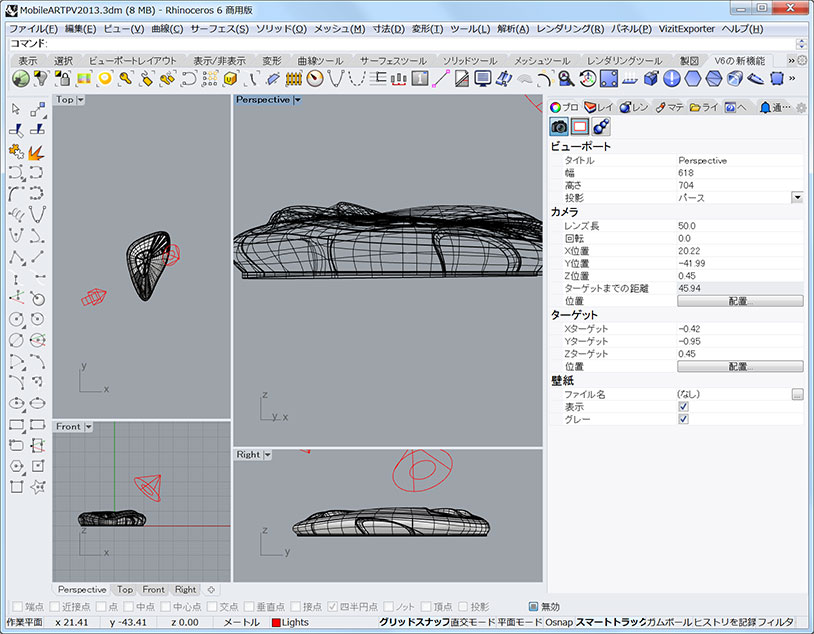Toggle the グレー checkbox
The height and width of the screenshot is (634, 814).
[683, 419]
